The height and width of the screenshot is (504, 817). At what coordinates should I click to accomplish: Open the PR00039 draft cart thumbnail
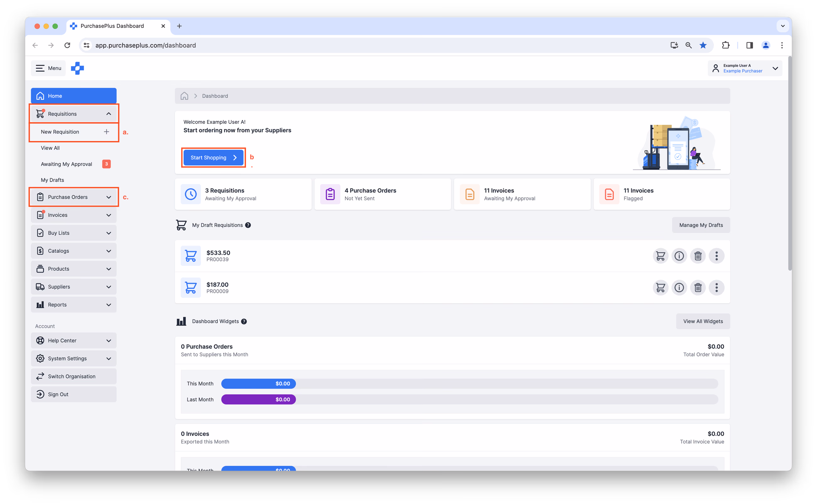(x=191, y=256)
